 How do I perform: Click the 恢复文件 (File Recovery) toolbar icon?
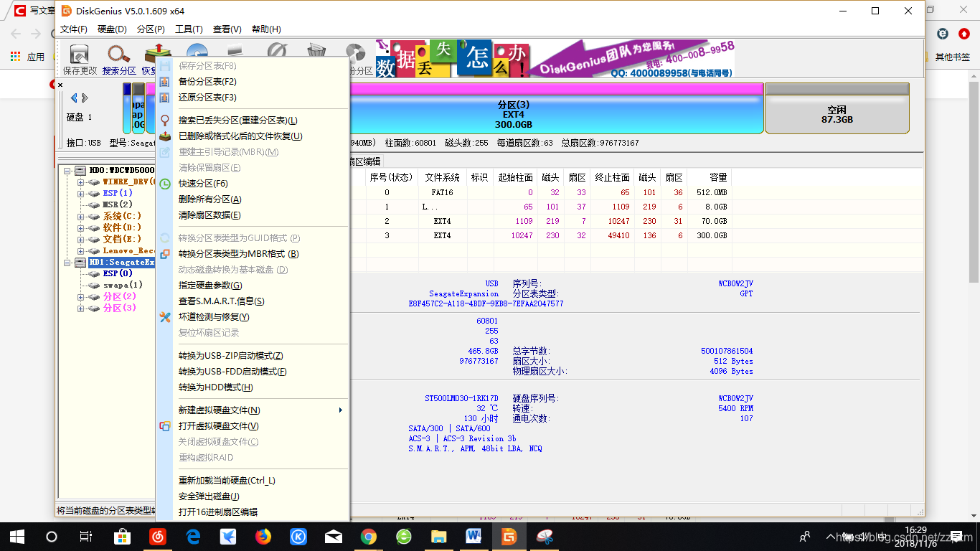tap(157, 55)
